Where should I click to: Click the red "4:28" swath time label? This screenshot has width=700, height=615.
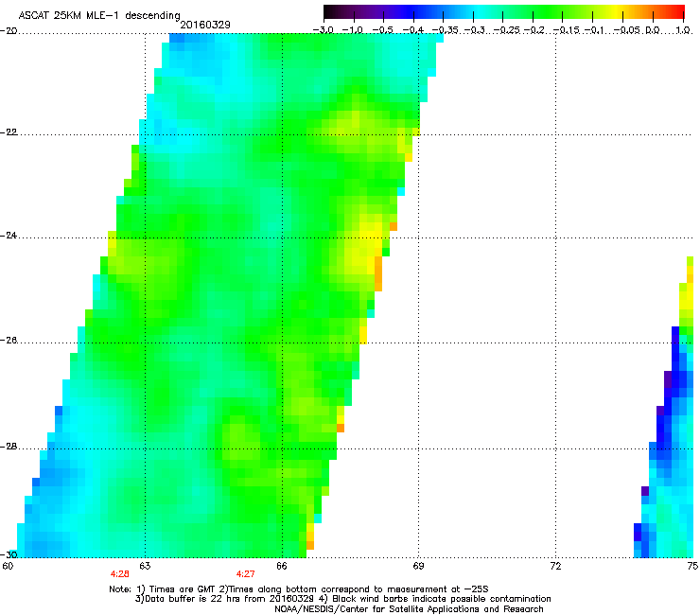click(119, 574)
